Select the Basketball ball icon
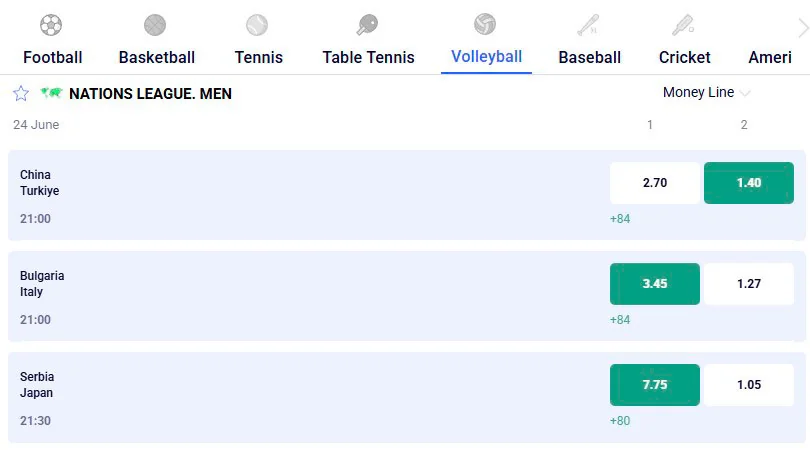The height and width of the screenshot is (450, 810). coord(155,25)
